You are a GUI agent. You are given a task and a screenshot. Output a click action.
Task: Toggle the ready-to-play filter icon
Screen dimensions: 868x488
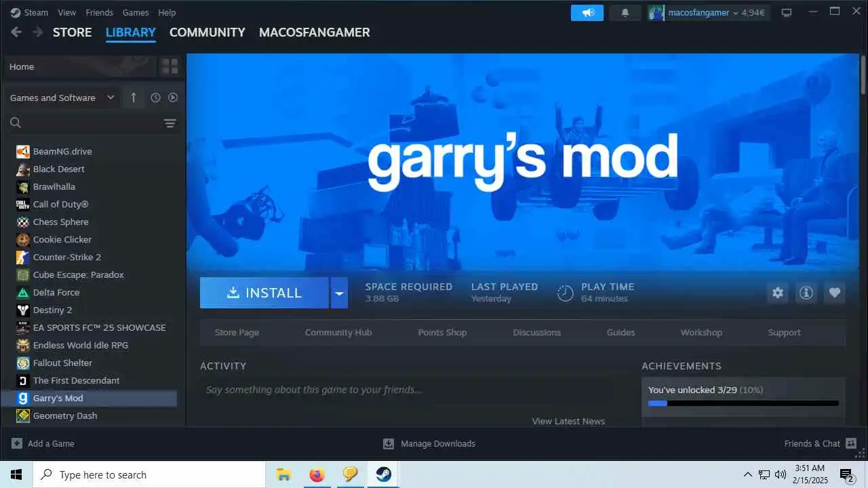click(173, 98)
